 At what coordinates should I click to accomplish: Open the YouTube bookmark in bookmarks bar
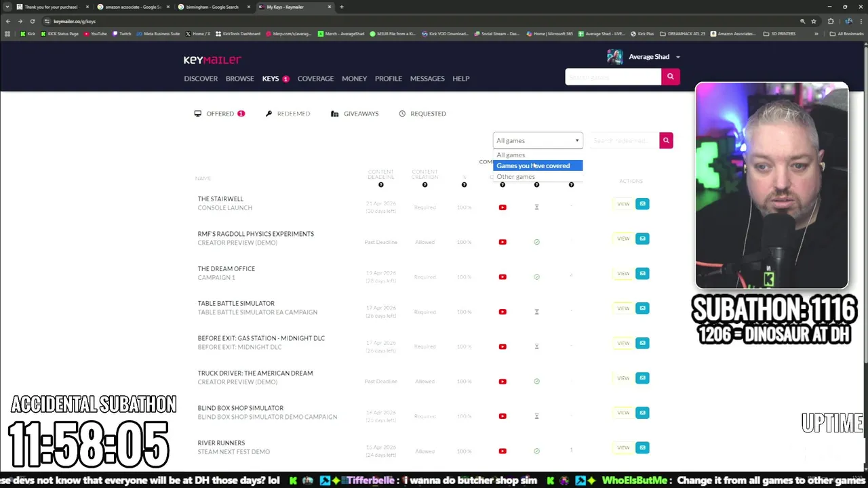95,33
